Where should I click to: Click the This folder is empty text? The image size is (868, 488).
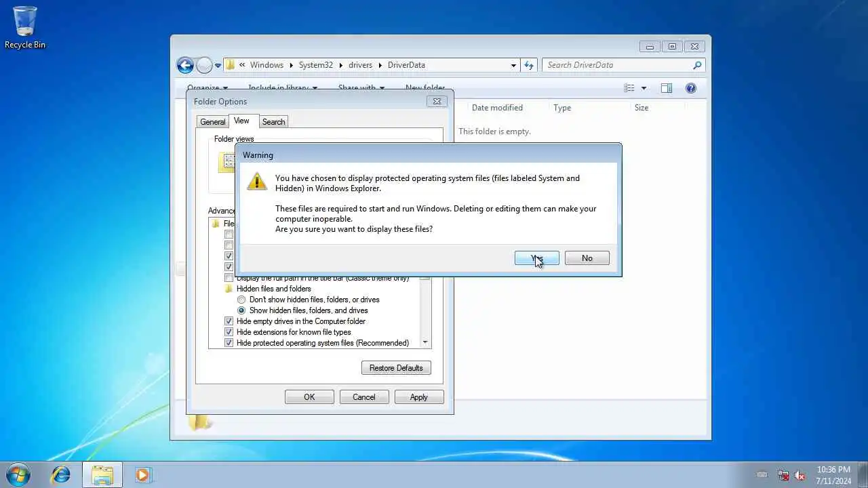494,131
